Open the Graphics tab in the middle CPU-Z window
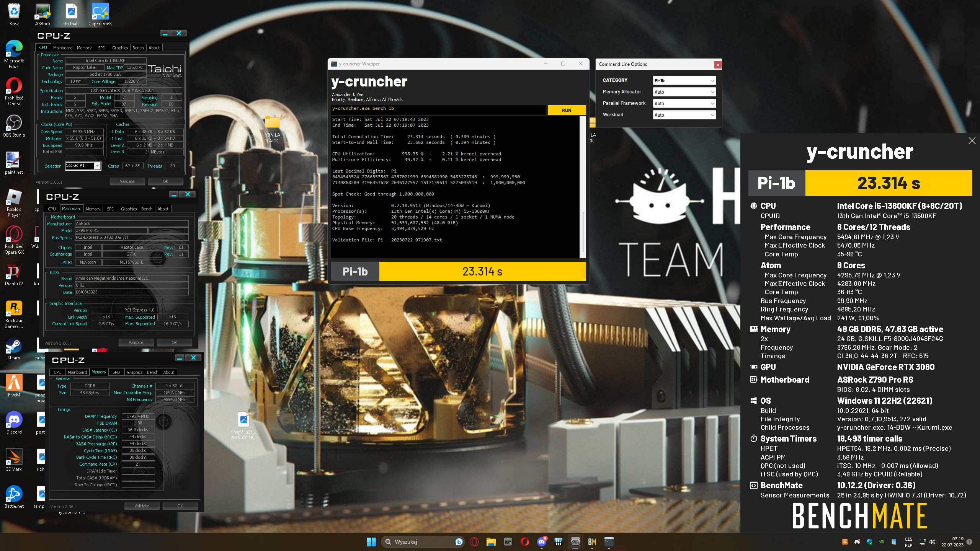 point(129,209)
